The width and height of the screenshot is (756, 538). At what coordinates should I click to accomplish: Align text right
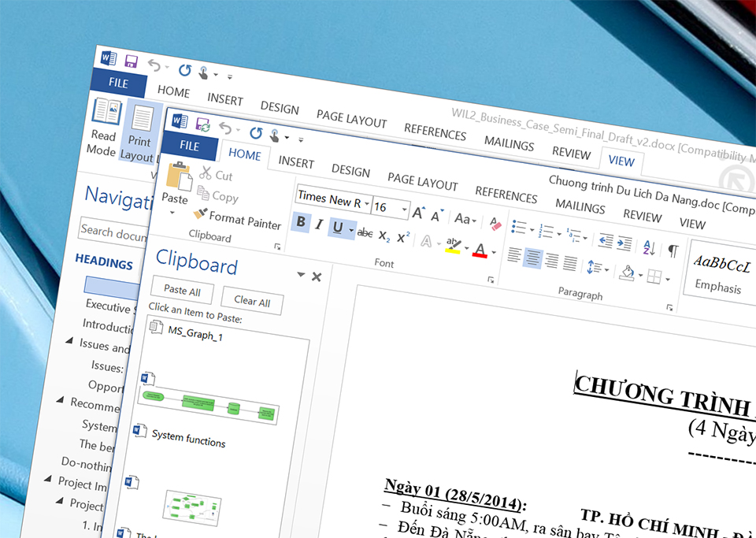pyautogui.click(x=551, y=261)
